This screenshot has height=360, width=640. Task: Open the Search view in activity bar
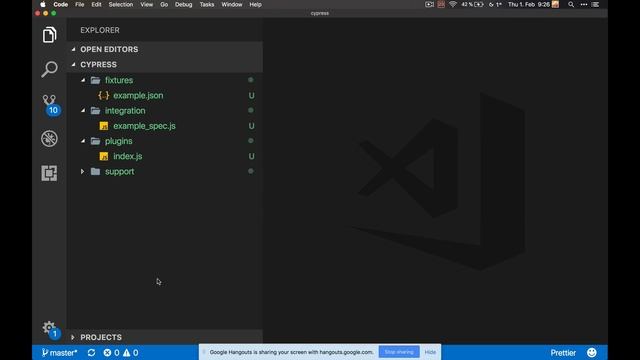49,69
